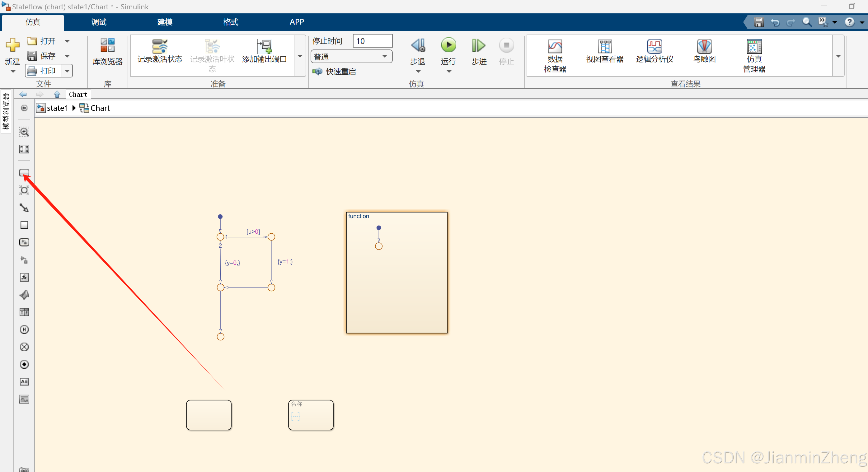The image size is (868, 472).
Task: Select the Default Transition tool
Action: [x=24, y=208]
